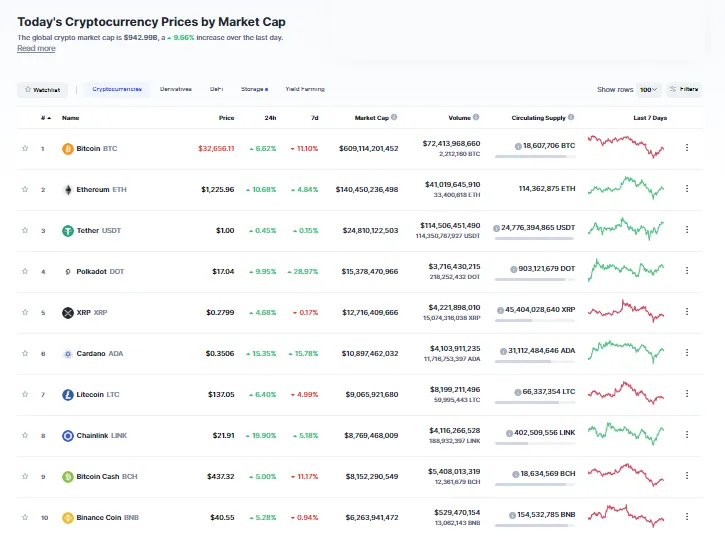
Task: Star Tether to add to watchlist
Action: 25,230
